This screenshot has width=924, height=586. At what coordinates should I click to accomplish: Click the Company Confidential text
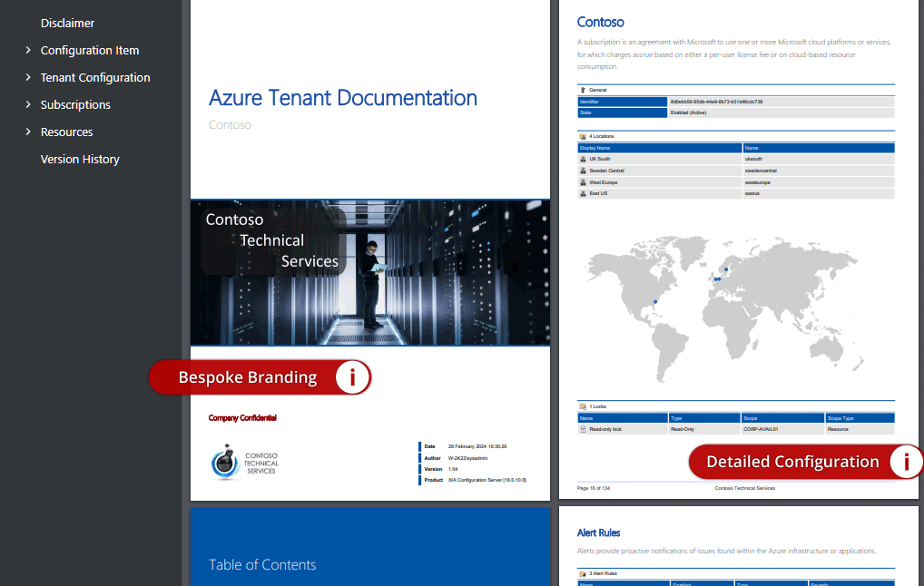click(x=242, y=417)
